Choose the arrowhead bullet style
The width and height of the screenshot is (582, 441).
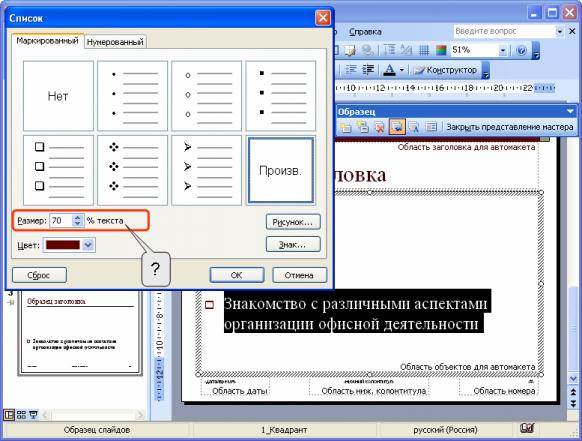(x=207, y=170)
